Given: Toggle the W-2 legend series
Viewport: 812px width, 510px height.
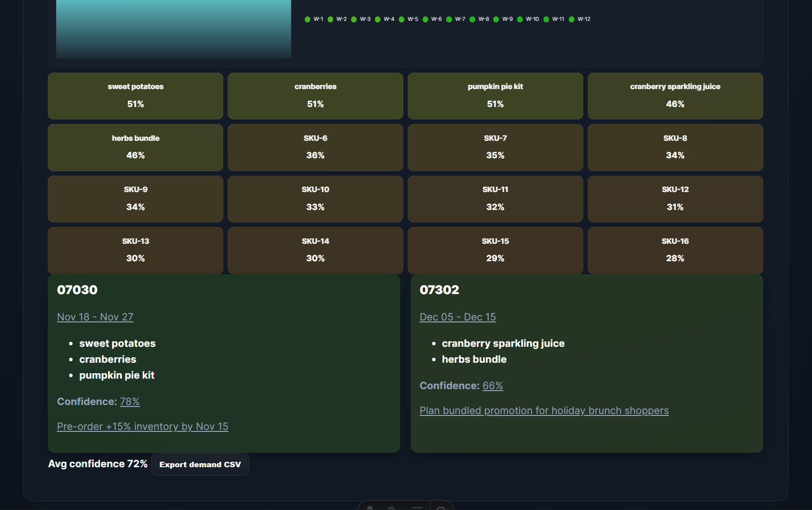Looking at the screenshot, I should click(337, 19).
